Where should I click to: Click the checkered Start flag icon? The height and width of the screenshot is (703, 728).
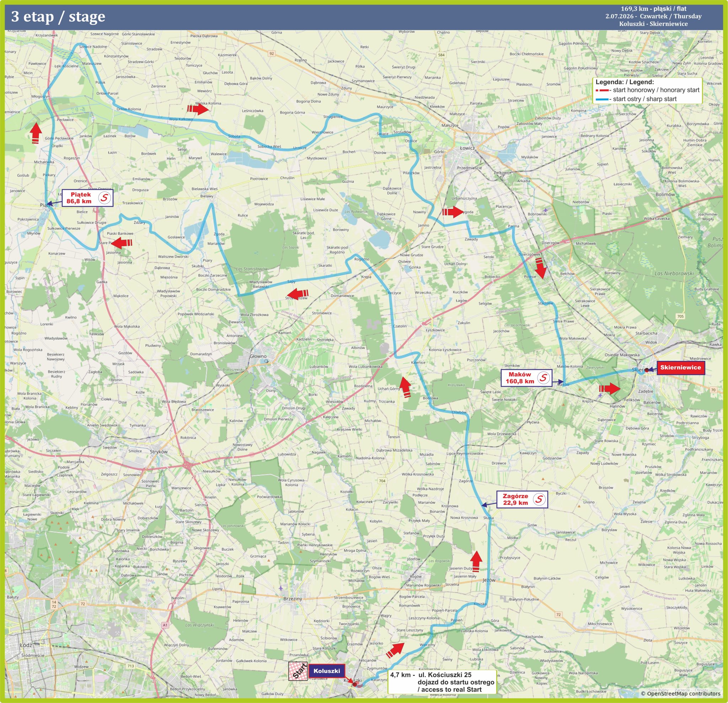[298, 671]
